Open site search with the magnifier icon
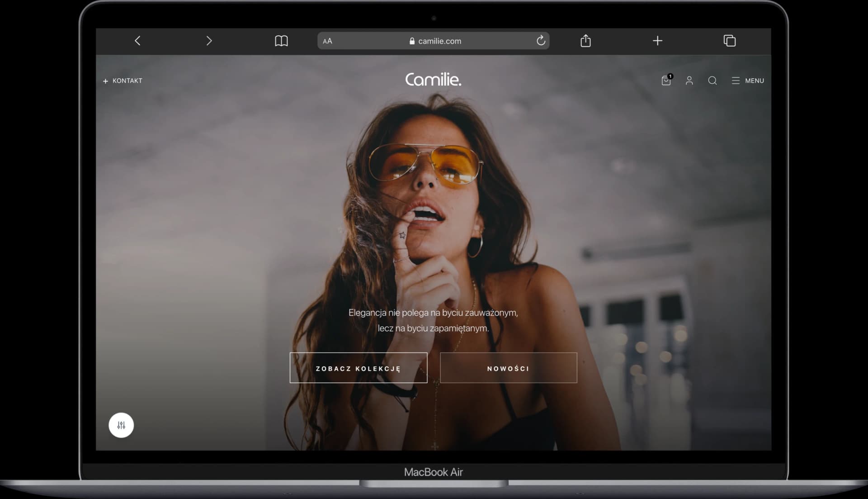This screenshot has width=868, height=499. pos(712,81)
